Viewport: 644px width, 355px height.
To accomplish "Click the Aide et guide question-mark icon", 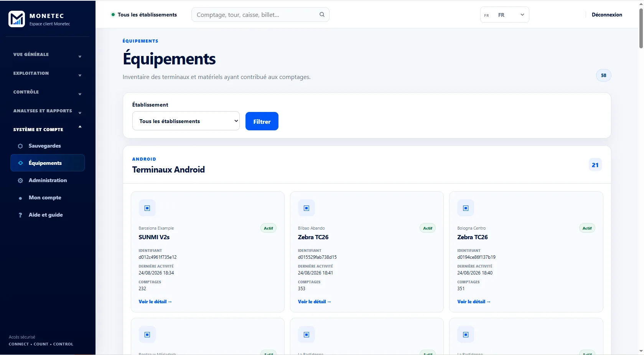I will coord(20,215).
